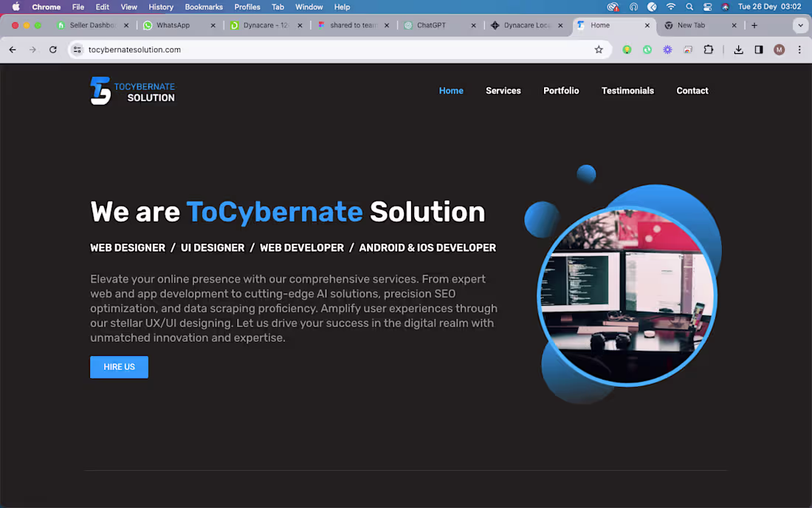
Task: Reload the page using the refresh icon
Action: (x=52, y=49)
